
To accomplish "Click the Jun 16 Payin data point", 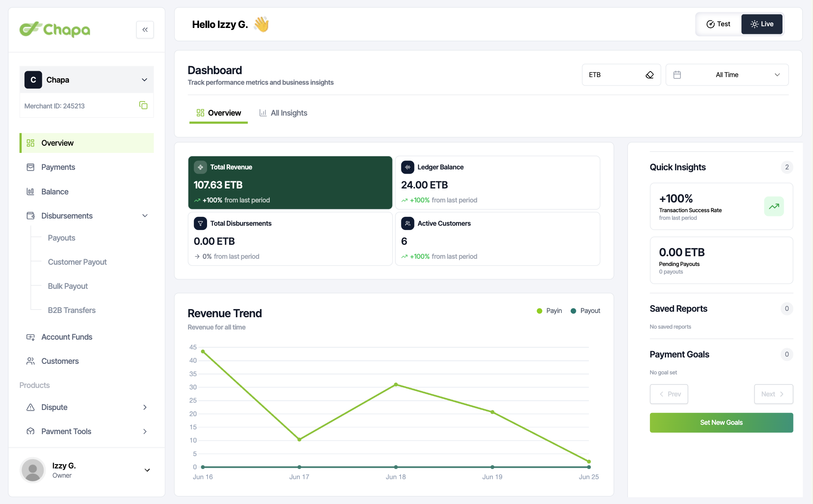I will [x=203, y=352].
